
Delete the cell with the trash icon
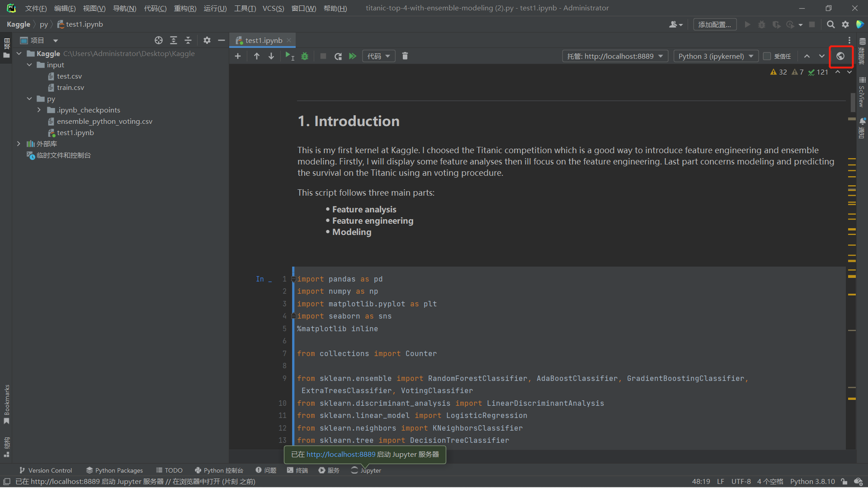[405, 56]
